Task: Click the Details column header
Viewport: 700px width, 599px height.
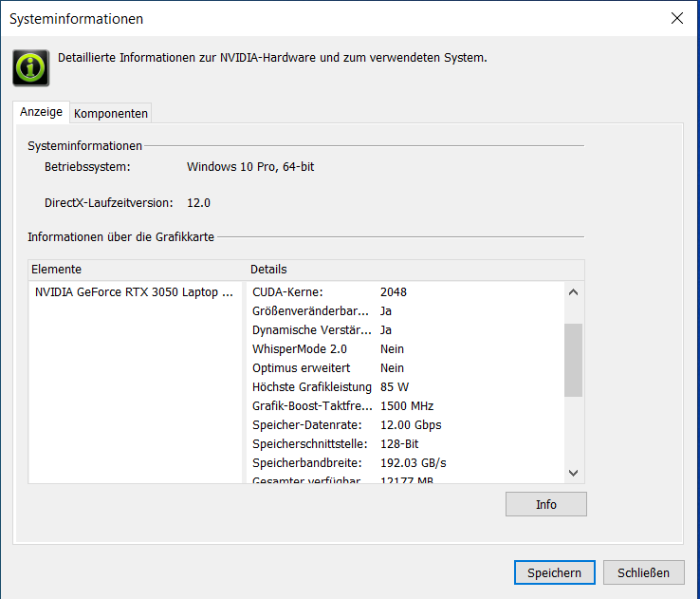Action: tap(415, 270)
